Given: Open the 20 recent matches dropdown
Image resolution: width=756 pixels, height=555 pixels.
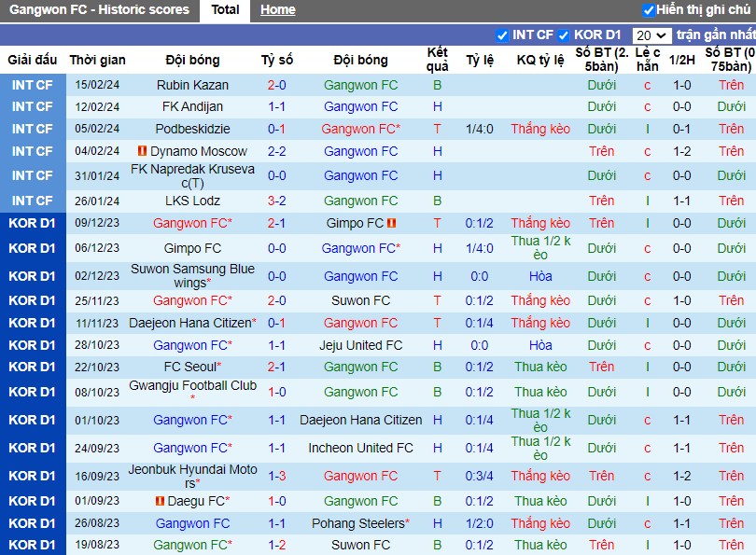Looking at the screenshot, I should tap(651, 35).
